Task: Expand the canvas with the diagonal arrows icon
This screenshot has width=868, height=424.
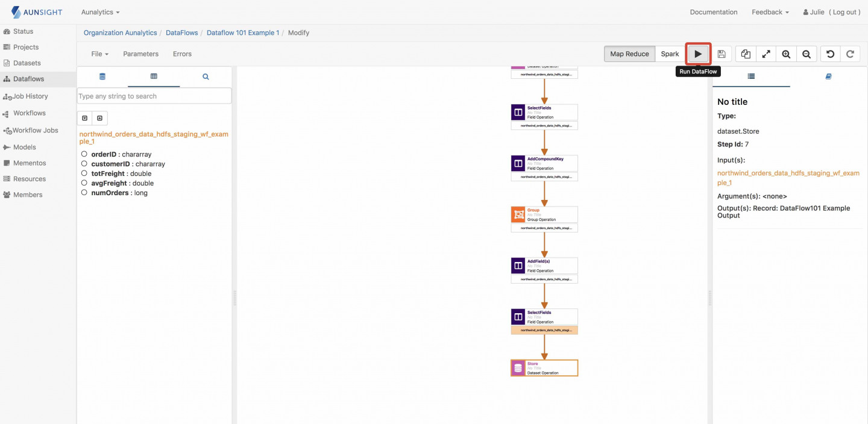Action: coord(766,54)
